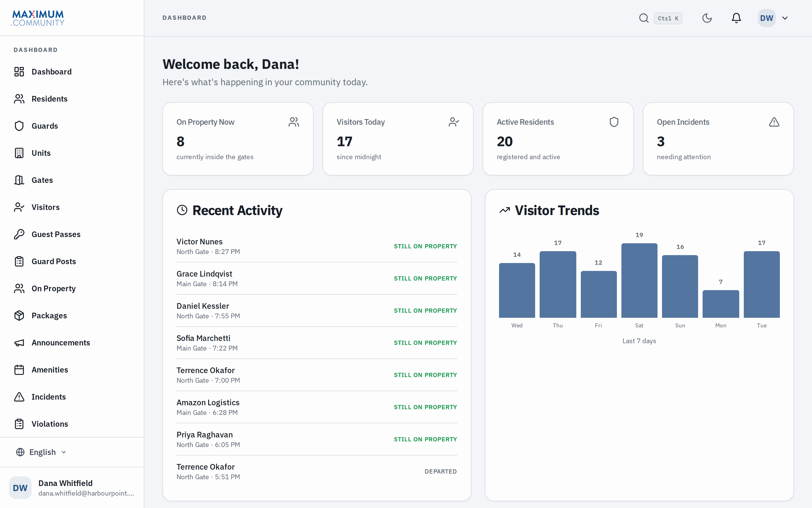This screenshot has height=508, width=812.
Task: Click the Recent Activity clock icon
Action: click(182, 210)
